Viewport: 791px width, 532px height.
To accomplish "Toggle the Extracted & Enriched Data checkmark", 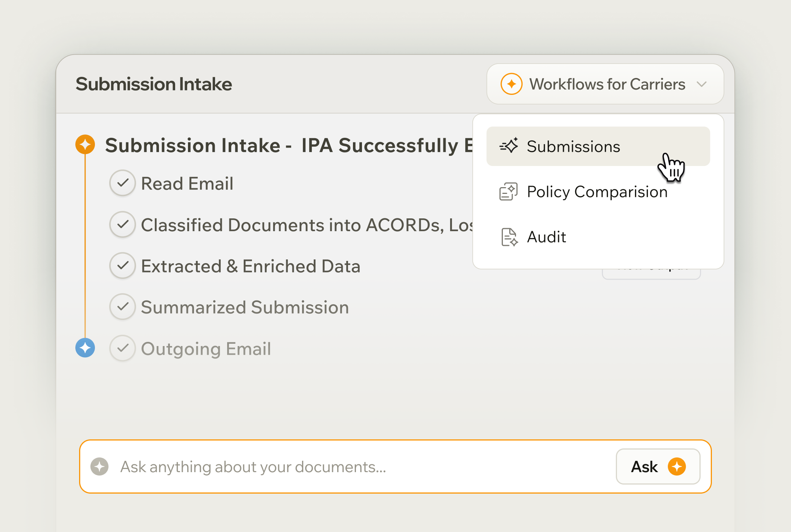I will [x=122, y=266].
